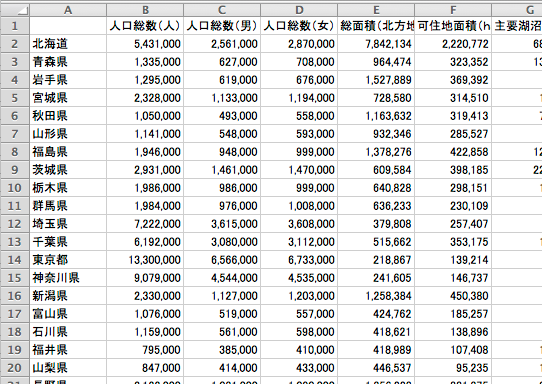
Task: Select cell 北海道
Action: (x=68, y=44)
